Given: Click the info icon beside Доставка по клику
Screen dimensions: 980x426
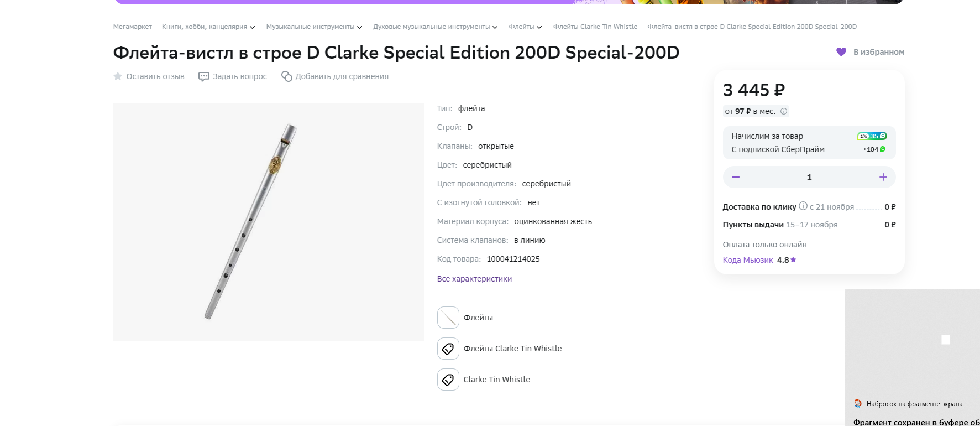Looking at the screenshot, I should pos(803,206).
